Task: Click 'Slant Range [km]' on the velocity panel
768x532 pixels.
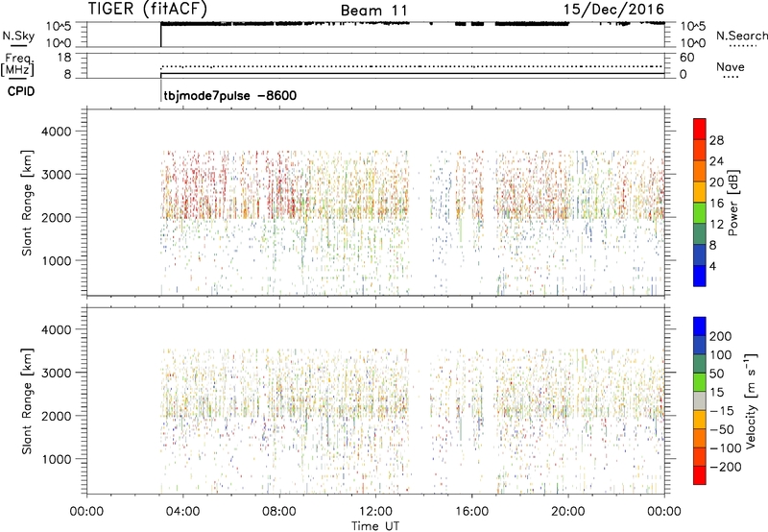Action: [x=27, y=400]
